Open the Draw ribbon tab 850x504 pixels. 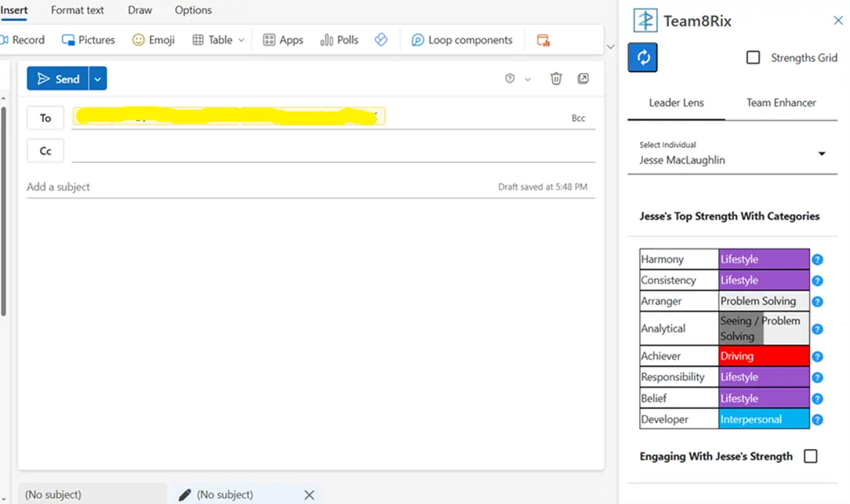point(140,9)
